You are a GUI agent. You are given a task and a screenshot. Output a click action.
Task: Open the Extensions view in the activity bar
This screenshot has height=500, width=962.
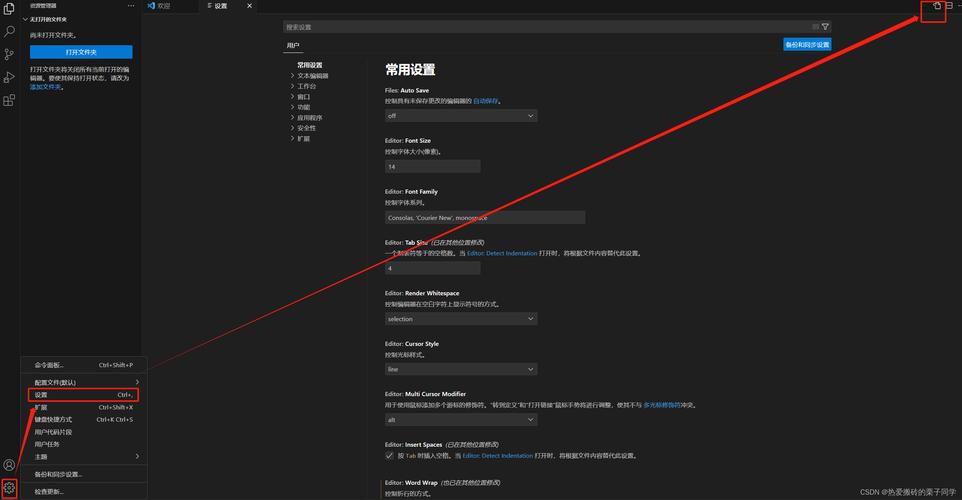pyautogui.click(x=9, y=100)
